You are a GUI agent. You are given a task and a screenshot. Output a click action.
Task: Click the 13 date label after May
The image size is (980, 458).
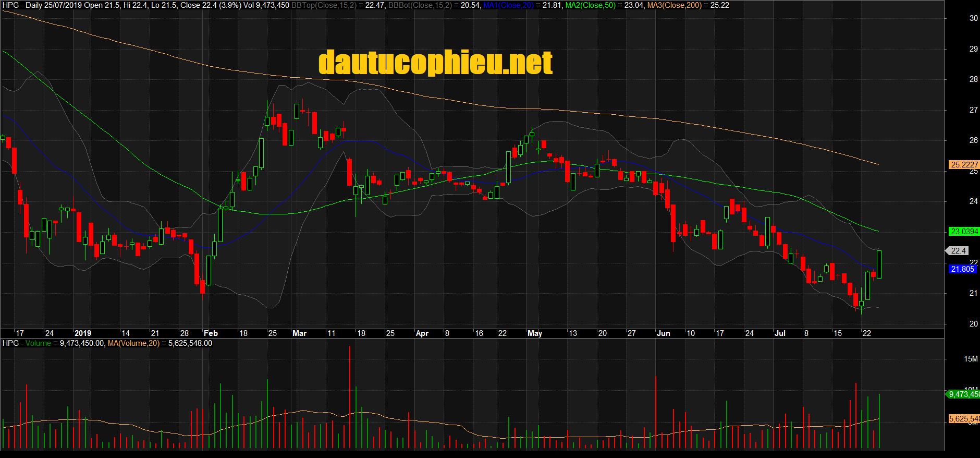click(x=573, y=333)
